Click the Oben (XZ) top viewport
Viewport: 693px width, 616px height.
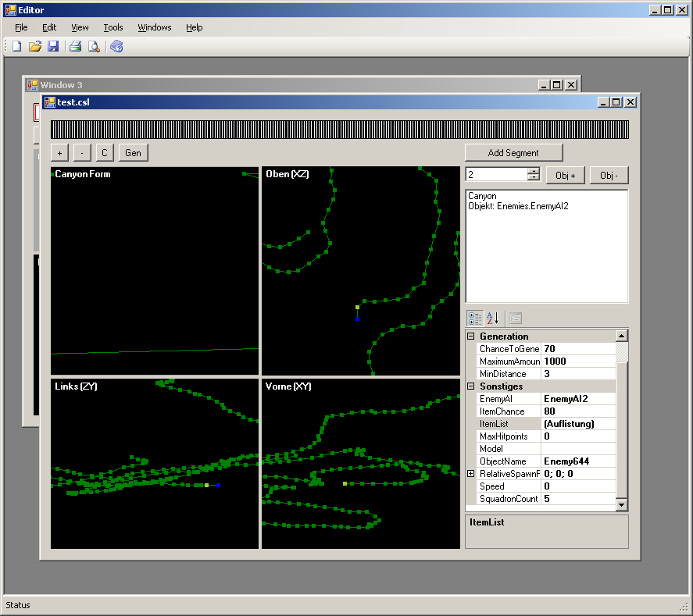[361, 271]
